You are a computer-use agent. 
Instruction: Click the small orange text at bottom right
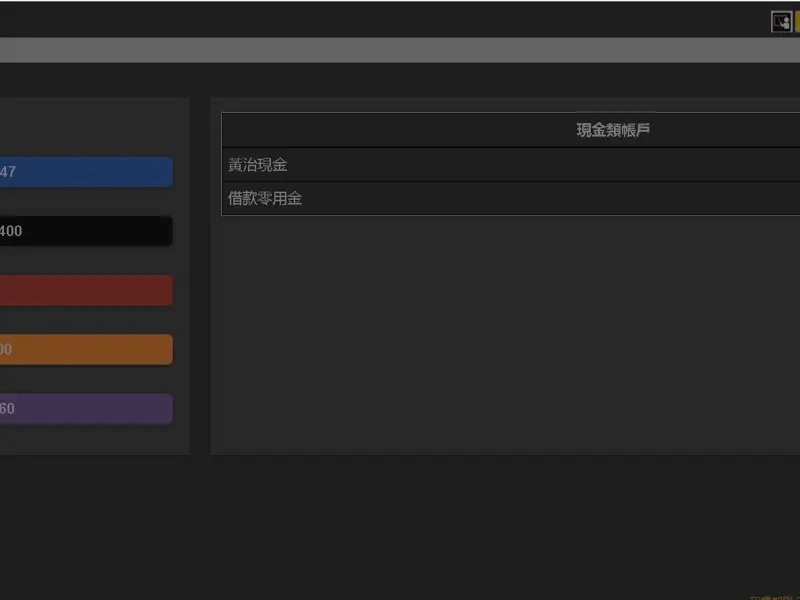pos(775,596)
